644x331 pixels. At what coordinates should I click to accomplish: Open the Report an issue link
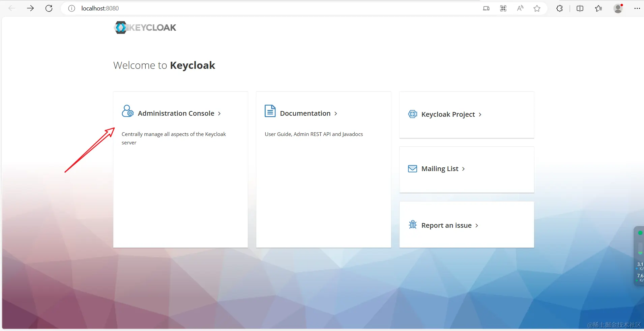(446, 225)
